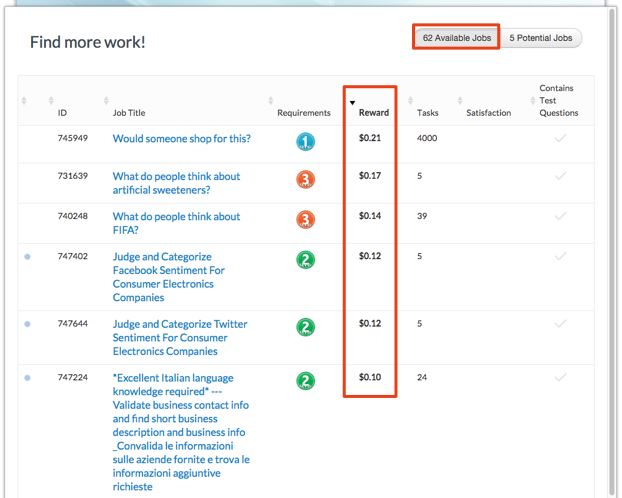The width and height of the screenshot is (622, 498).
Task: Click the blue dot beside job 747644
Action: 27,324
